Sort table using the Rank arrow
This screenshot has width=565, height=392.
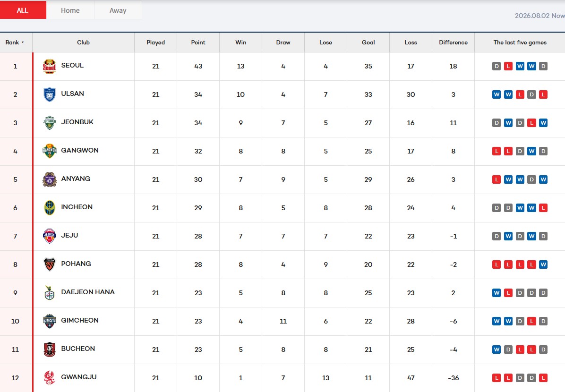pyautogui.click(x=23, y=43)
